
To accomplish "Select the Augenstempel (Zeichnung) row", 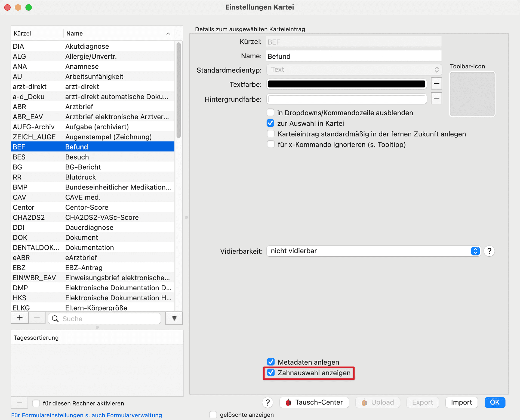I will click(93, 137).
